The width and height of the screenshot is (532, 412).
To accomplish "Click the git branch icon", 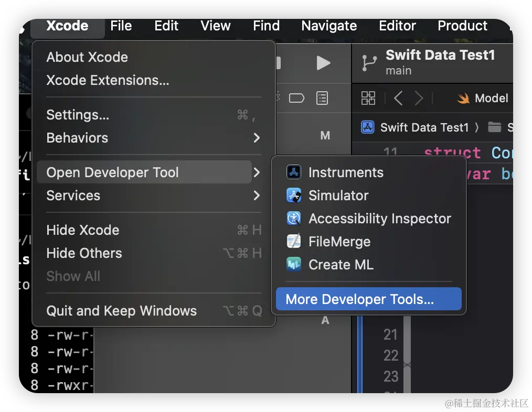I will point(369,63).
